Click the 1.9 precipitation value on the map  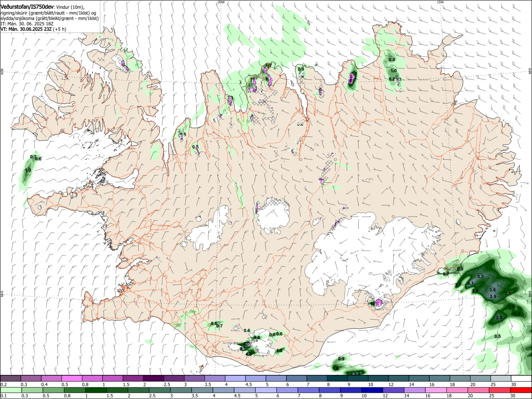(475, 291)
